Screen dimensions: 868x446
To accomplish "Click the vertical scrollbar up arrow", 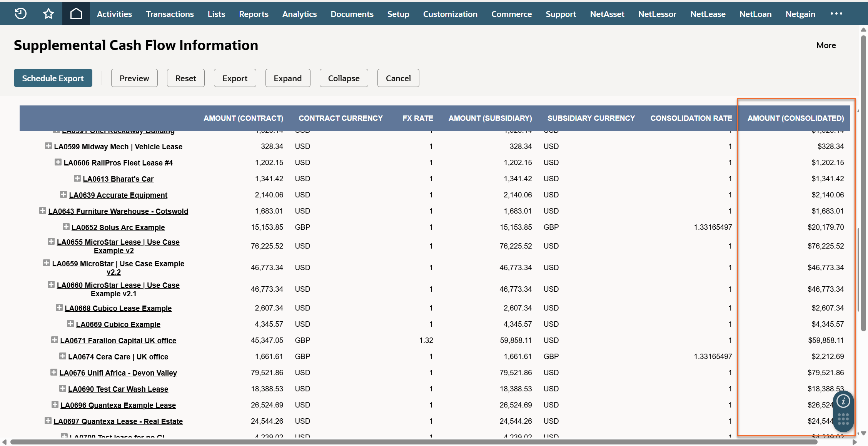I will [x=863, y=30].
